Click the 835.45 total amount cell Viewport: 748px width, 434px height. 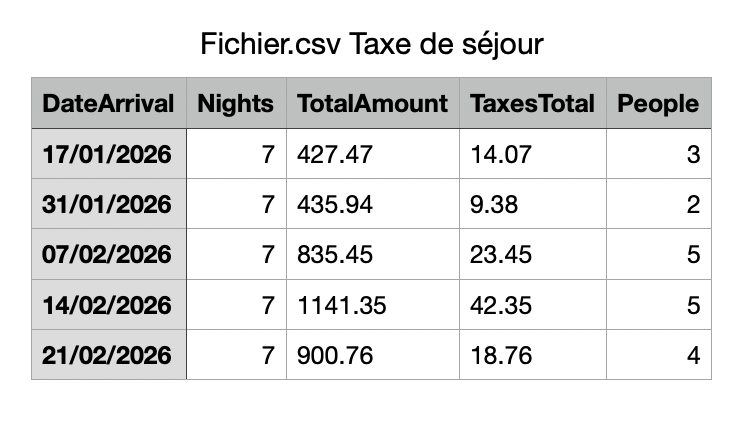(x=372, y=254)
